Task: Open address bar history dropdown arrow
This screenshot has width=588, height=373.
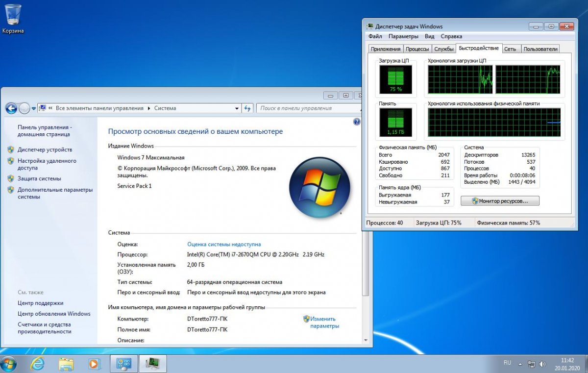Action: (x=237, y=108)
